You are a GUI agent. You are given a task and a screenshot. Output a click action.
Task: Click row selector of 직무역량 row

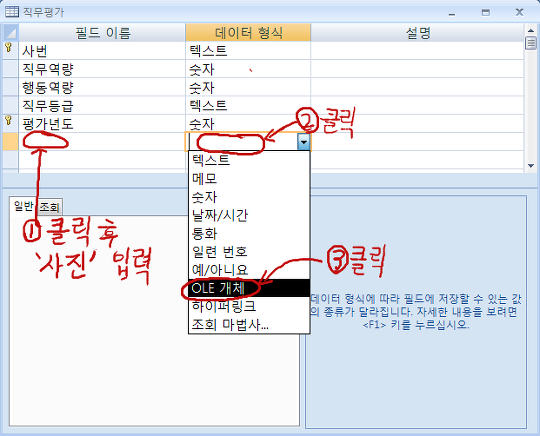tap(11, 69)
